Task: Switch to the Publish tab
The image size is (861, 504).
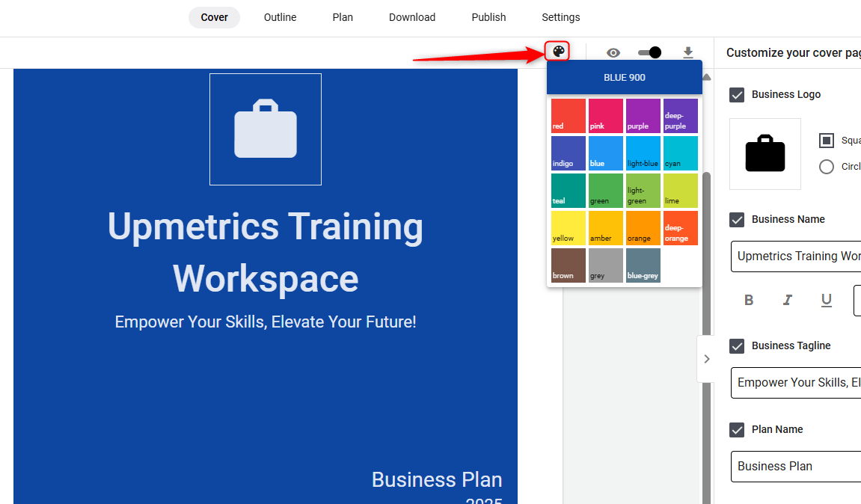Action: tap(488, 17)
